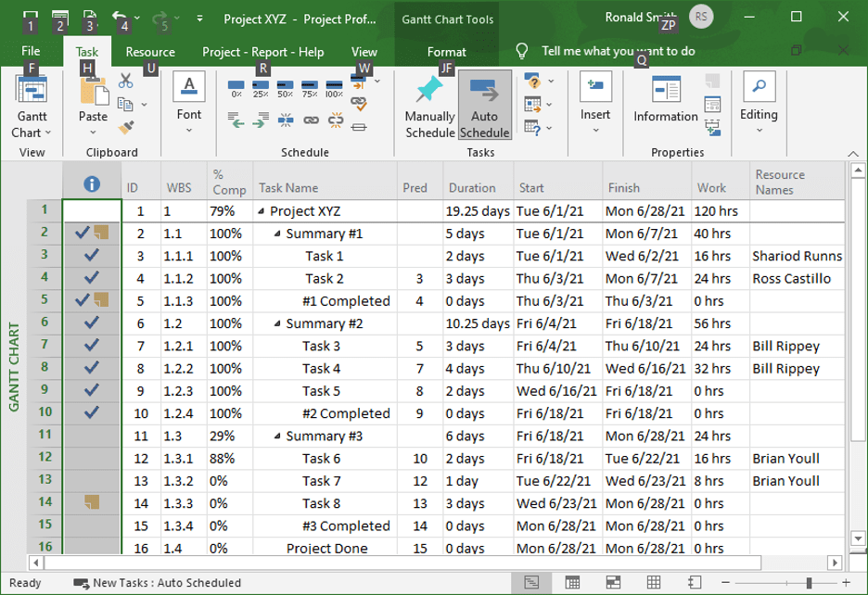The height and width of the screenshot is (595, 868).
Task: Expand the Editing group dropdown
Action: [x=759, y=130]
